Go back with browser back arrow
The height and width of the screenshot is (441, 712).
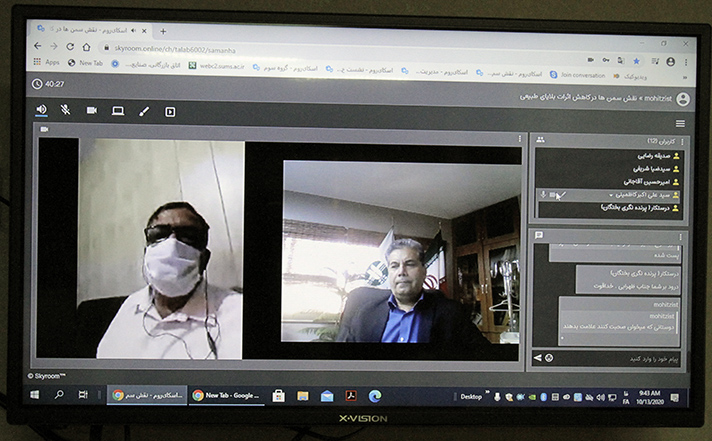[38, 46]
